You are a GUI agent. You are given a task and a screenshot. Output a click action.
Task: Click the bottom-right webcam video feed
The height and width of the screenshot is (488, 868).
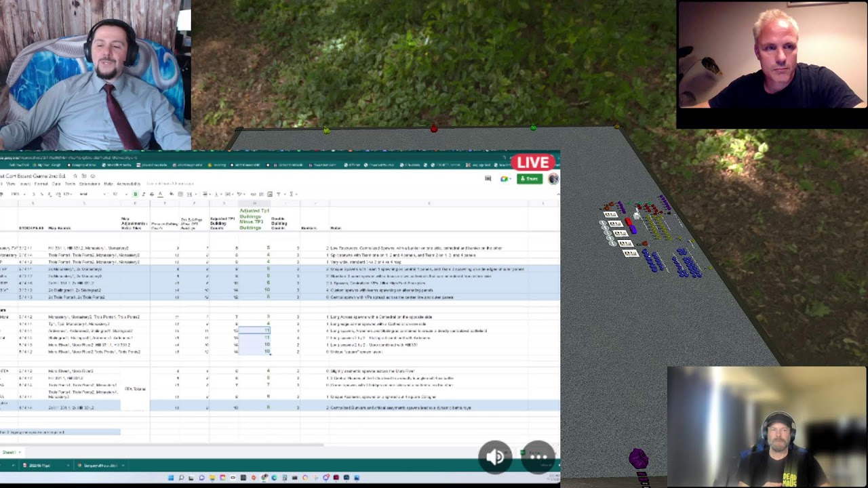(767, 427)
